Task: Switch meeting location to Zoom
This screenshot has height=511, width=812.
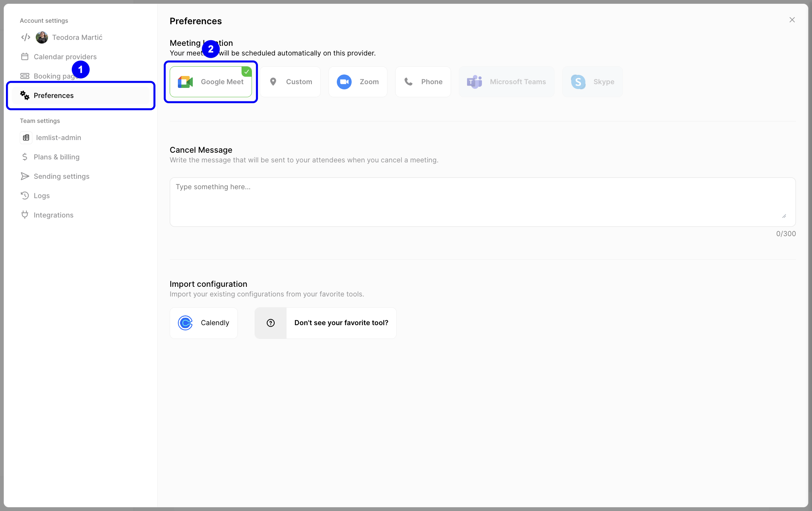Action: (358, 82)
